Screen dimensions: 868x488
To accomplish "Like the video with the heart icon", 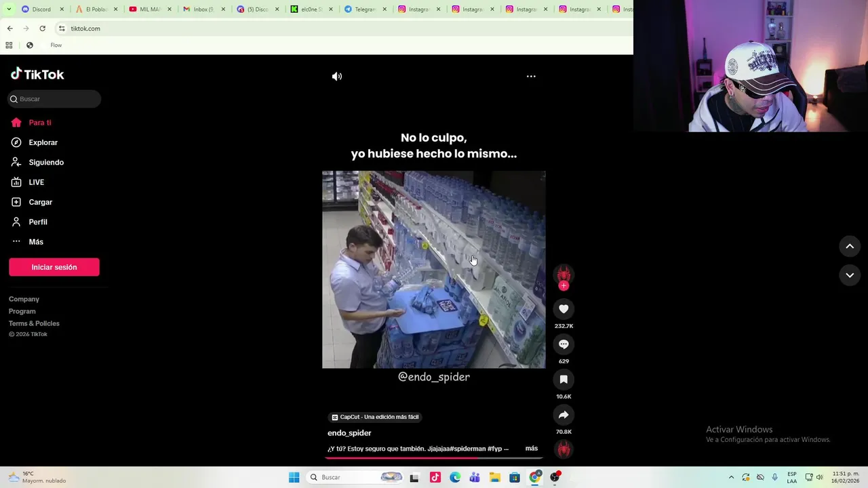I will (x=564, y=309).
